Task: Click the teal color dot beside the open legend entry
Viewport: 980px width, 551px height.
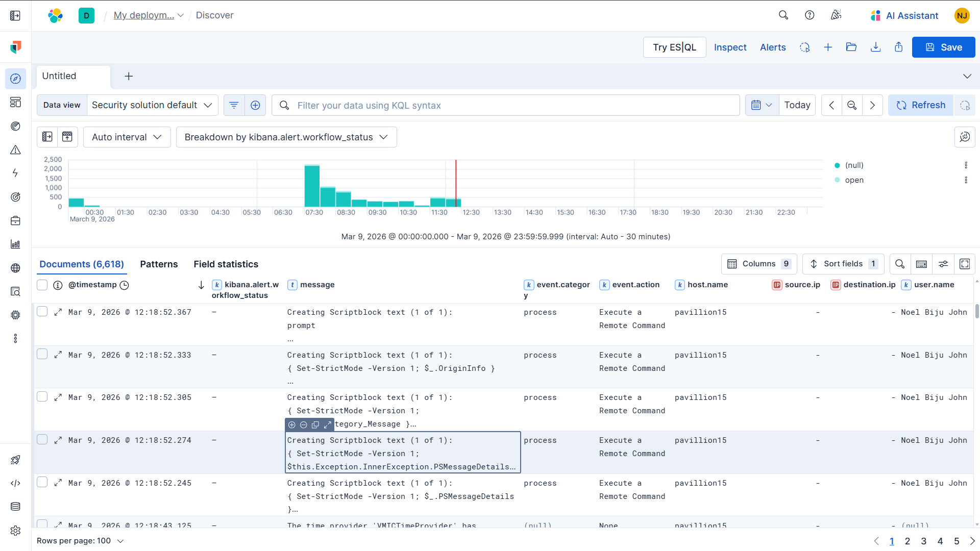Action: pyautogui.click(x=837, y=180)
